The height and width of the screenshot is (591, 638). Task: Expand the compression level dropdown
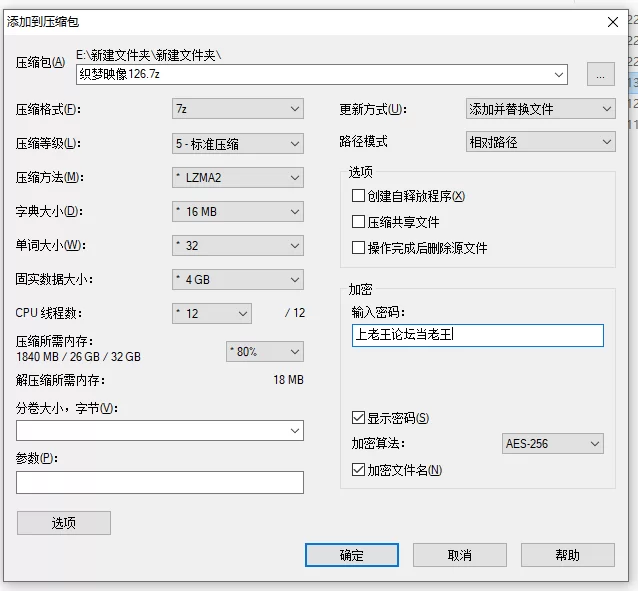pyautogui.click(x=237, y=144)
